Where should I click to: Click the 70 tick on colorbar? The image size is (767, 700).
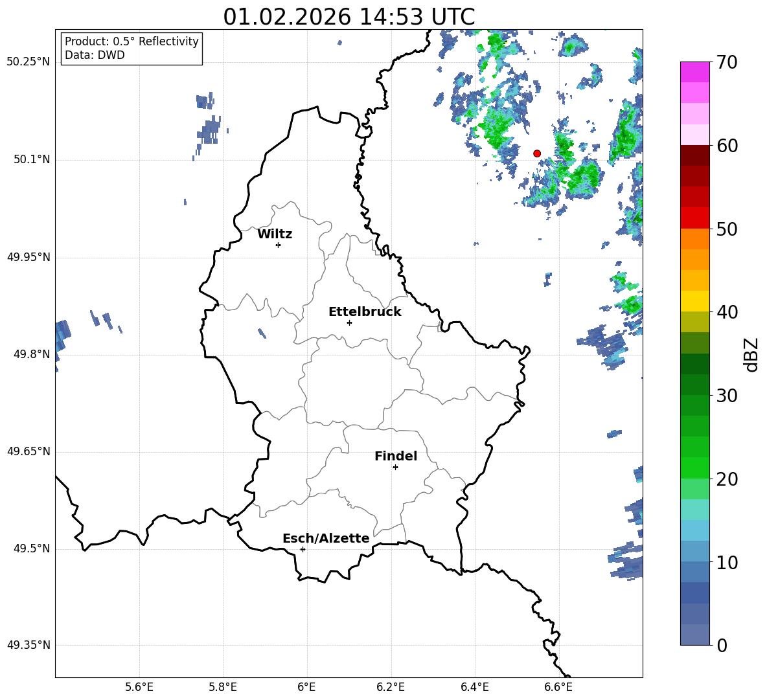click(x=727, y=62)
